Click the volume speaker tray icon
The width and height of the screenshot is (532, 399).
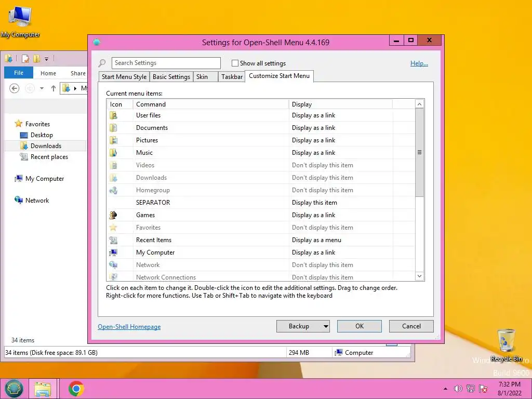(458, 389)
